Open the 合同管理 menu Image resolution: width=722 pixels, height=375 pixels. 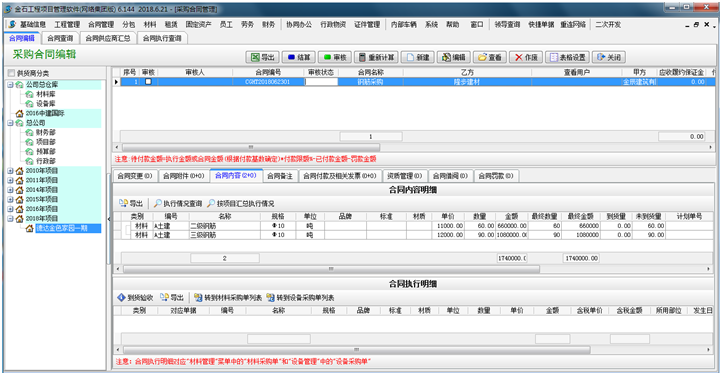click(101, 24)
